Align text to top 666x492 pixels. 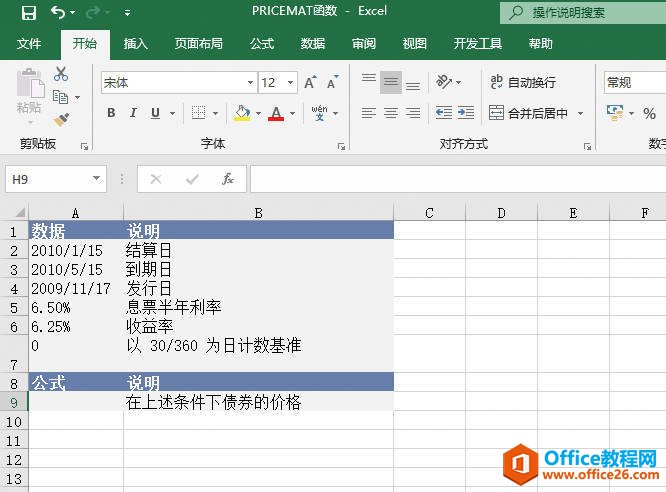[x=368, y=81]
